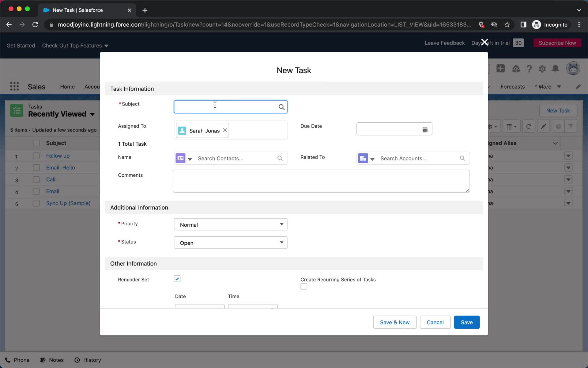Save the new task
588x368 pixels.
467,322
